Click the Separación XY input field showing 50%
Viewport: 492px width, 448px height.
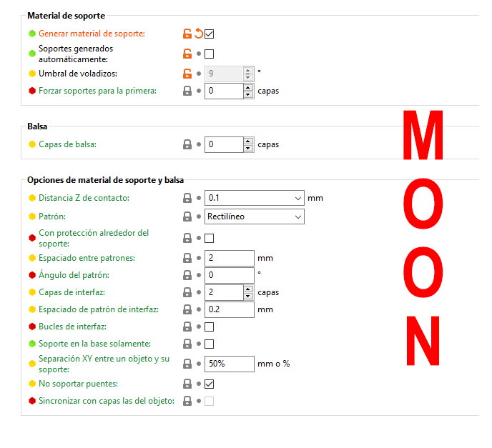coord(229,364)
